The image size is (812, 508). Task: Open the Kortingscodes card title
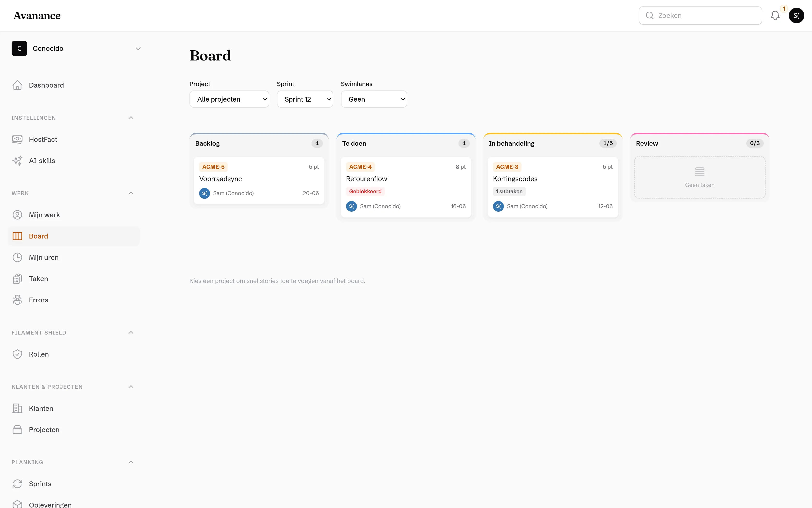515,179
